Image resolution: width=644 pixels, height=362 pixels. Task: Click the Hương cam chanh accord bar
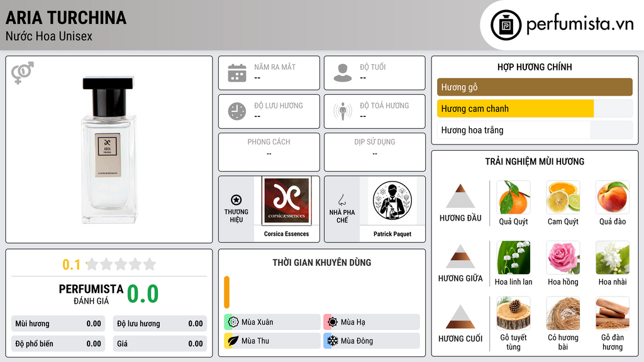click(x=535, y=108)
